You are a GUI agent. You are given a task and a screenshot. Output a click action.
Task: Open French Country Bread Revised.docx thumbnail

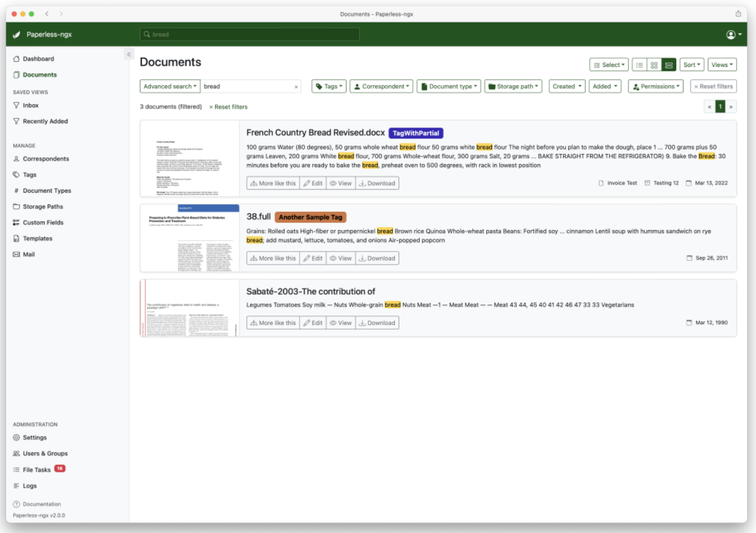tap(190, 159)
